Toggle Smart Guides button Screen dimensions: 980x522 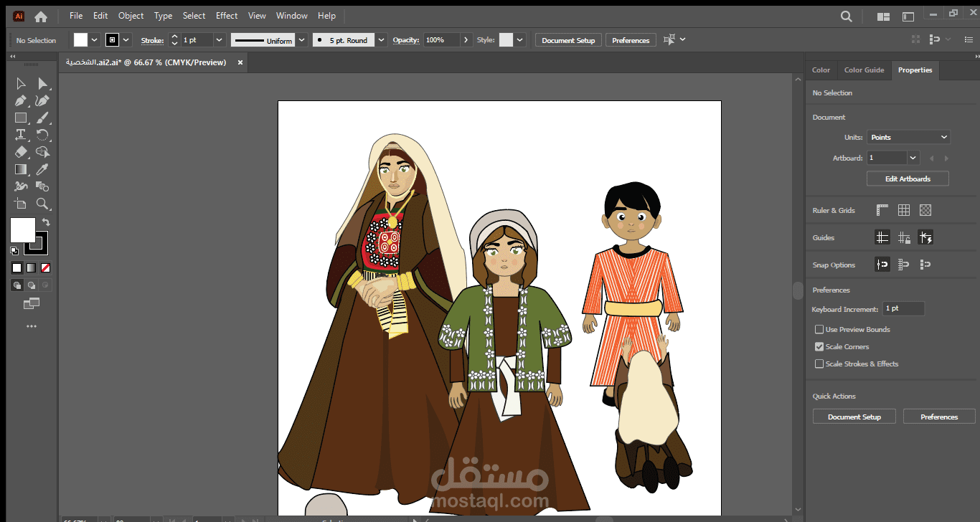[x=925, y=237]
